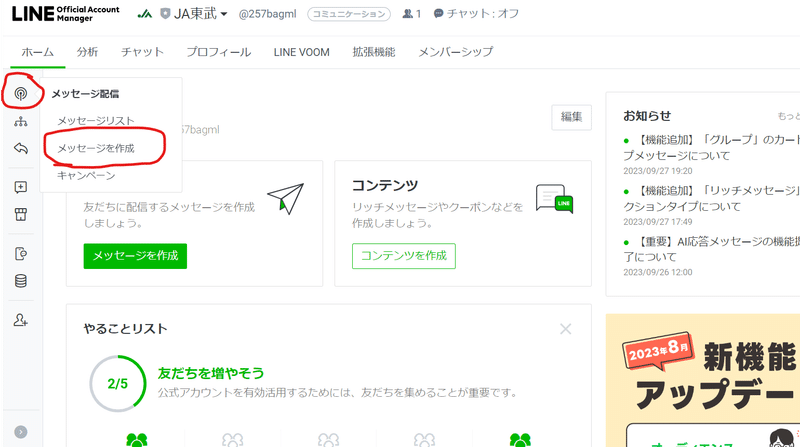
Task: Click the green メッセージを作成 button
Action: (x=135, y=256)
